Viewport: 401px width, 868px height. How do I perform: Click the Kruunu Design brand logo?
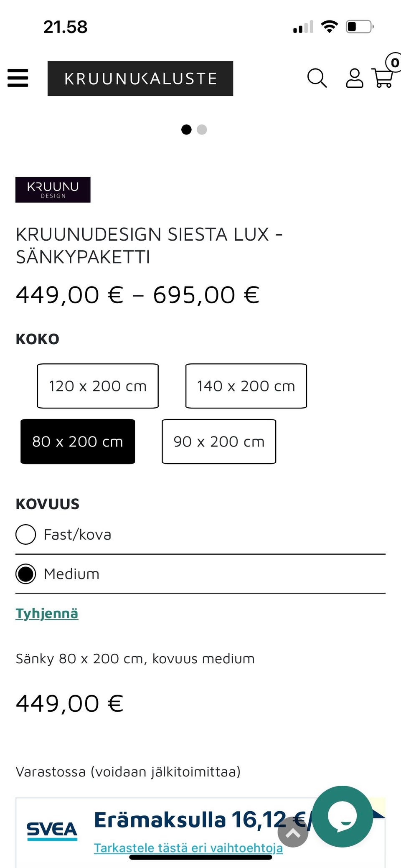[53, 189]
